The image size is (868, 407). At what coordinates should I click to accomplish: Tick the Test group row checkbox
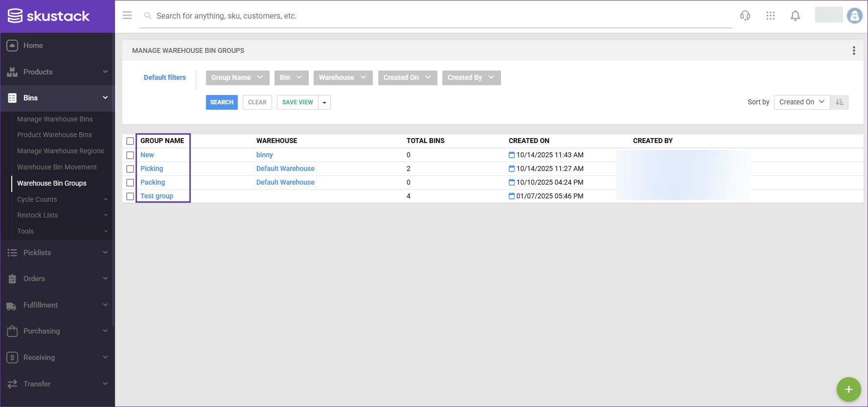pos(130,196)
